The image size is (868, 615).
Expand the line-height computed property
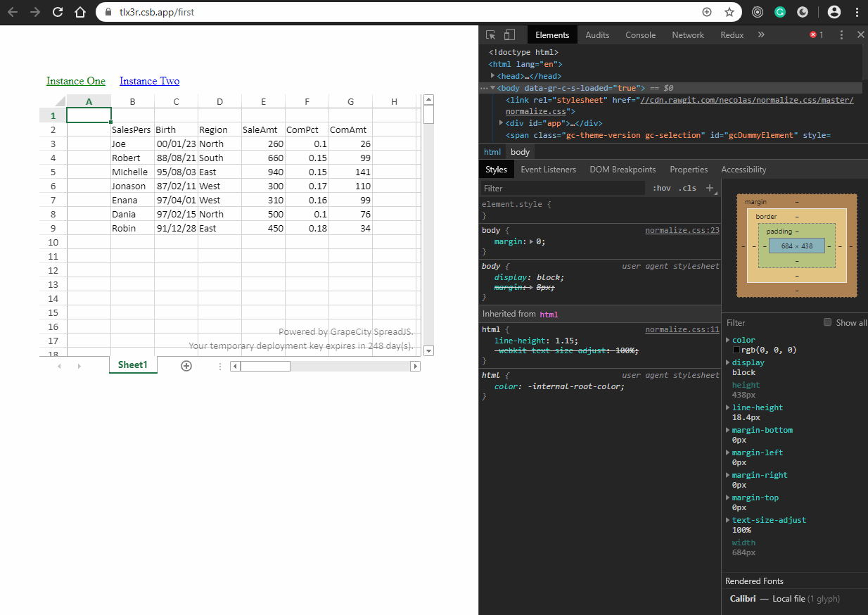(x=728, y=407)
